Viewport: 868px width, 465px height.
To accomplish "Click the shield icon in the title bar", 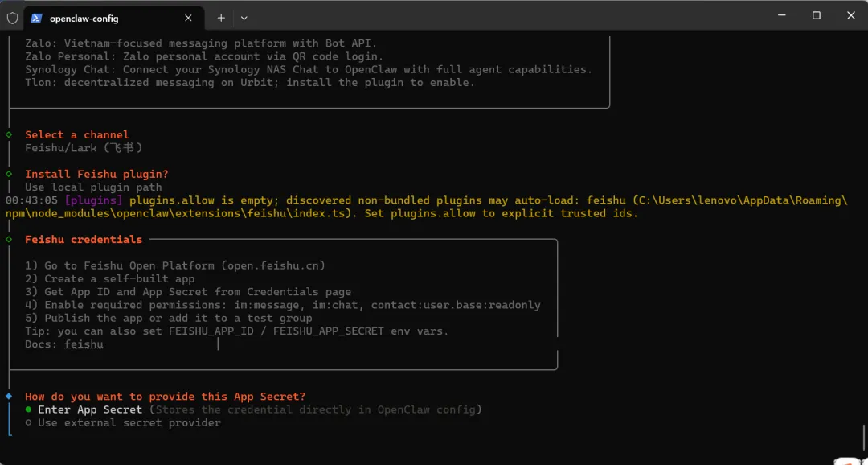I will tap(12, 18).
